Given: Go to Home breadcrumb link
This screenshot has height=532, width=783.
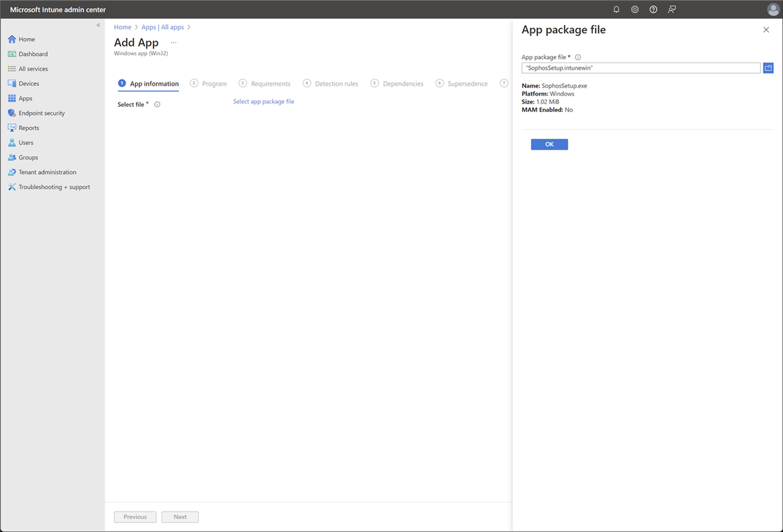Looking at the screenshot, I should 122,27.
